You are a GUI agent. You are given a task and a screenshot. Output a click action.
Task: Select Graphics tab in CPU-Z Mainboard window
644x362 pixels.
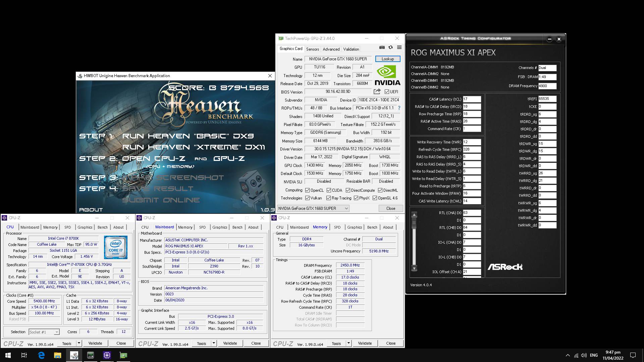(220, 227)
